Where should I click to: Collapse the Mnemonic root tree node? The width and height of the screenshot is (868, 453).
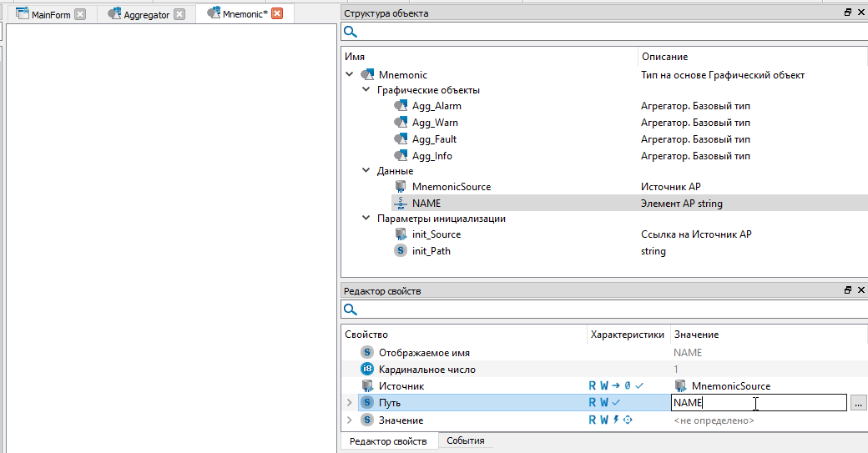tap(350, 75)
